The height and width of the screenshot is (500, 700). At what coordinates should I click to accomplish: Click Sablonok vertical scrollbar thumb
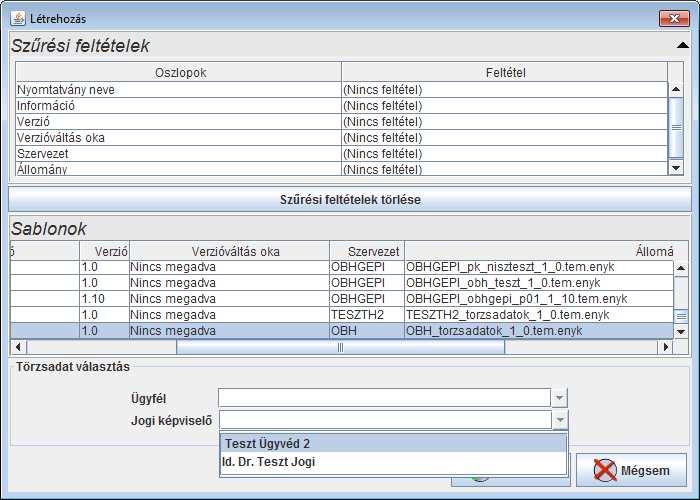681,316
